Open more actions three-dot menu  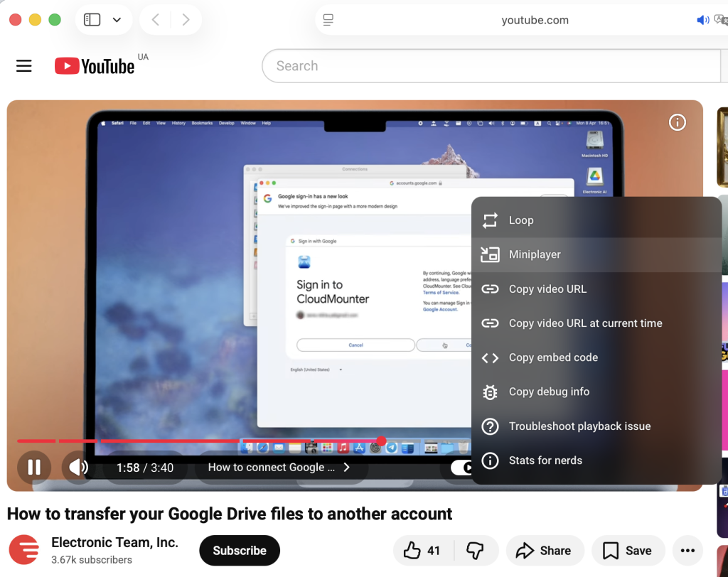pos(687,551)
